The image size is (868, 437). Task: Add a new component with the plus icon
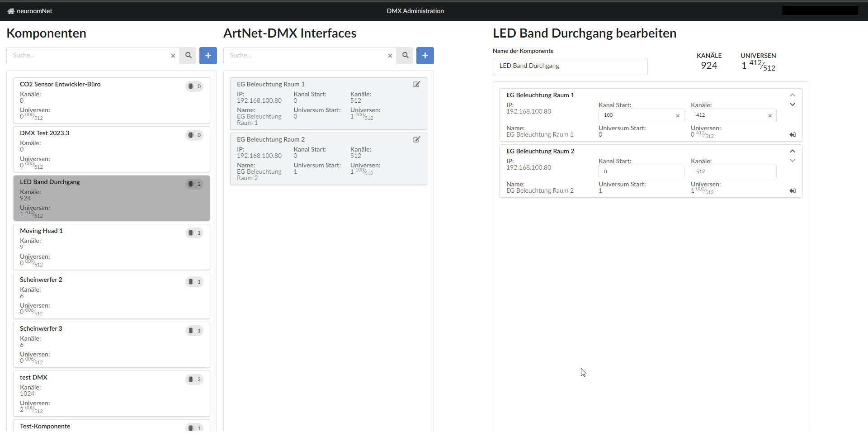coord(208,55)
